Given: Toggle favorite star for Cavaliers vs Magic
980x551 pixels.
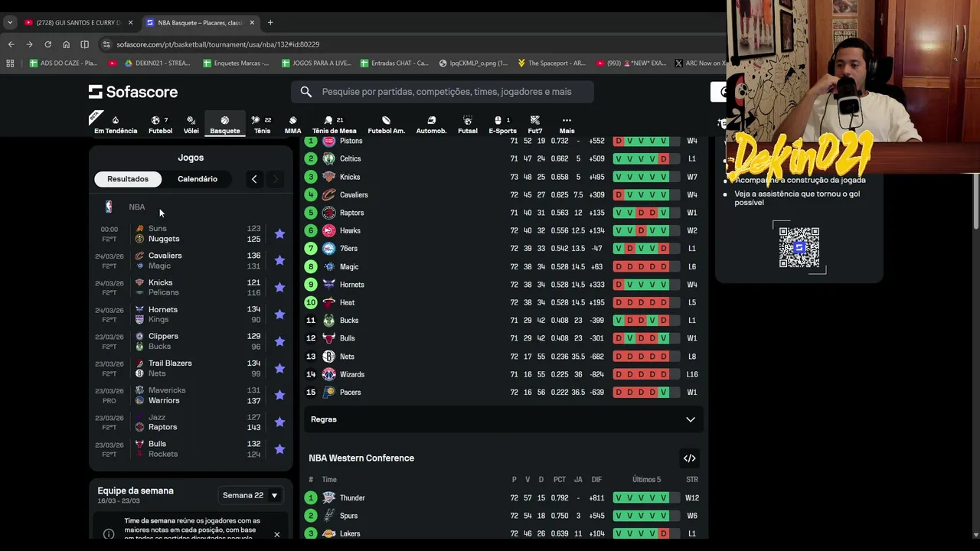Looking at the screenshot, I should tap(279, 261).
